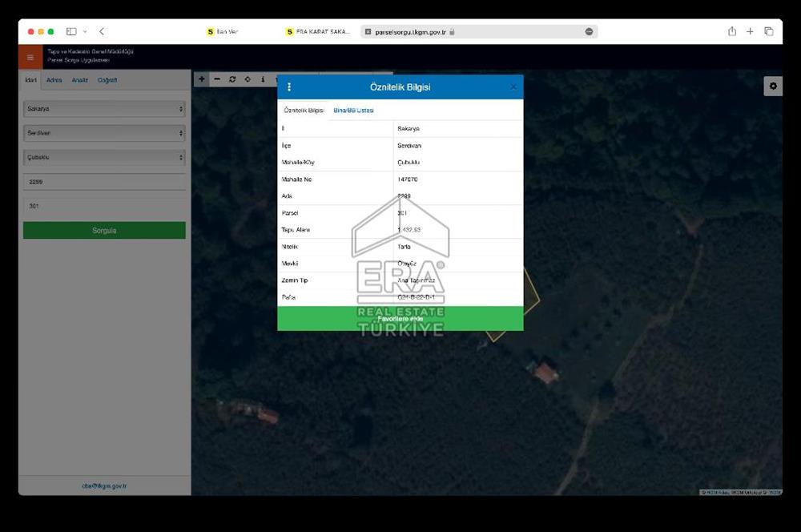Expand the Sakarya province dropdown

104,108
